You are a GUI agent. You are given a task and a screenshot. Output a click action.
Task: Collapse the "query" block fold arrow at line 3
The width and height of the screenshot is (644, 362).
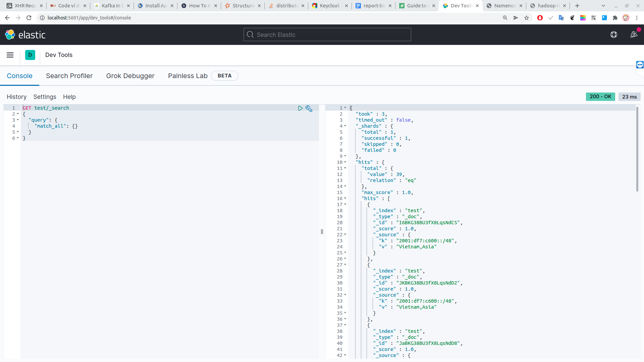[x=18, y=120]
